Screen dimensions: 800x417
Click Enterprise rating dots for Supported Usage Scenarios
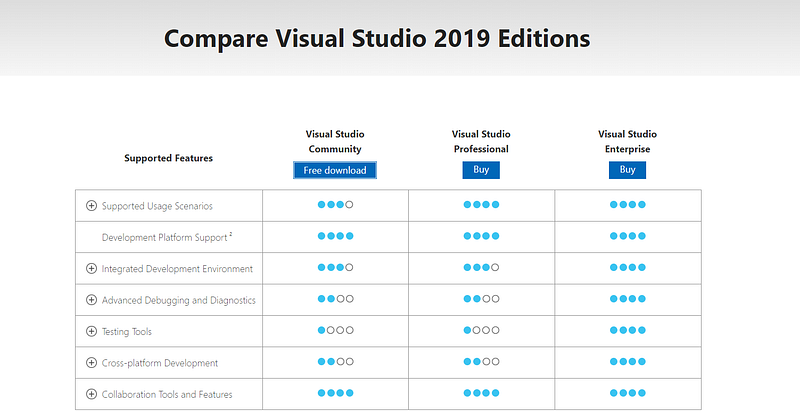(628, 205)
